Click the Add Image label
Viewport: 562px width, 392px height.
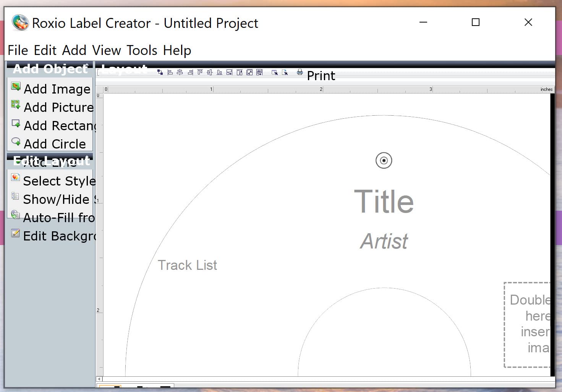(x=57, y=89)
